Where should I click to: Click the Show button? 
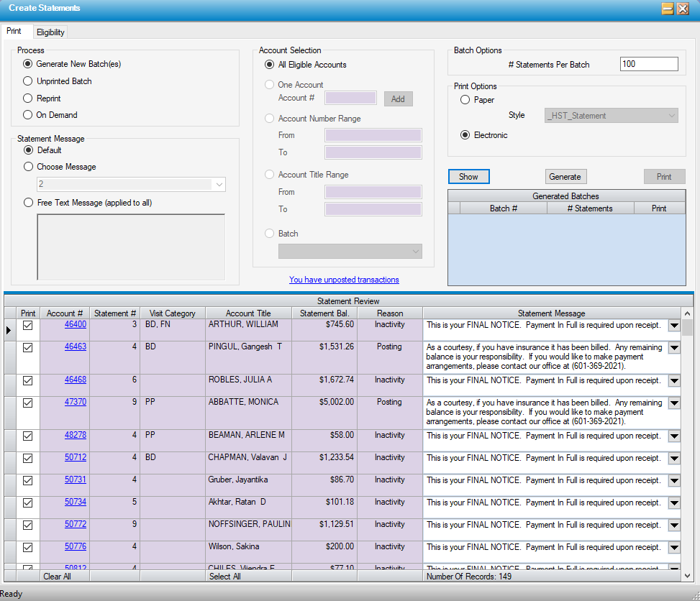tap(468, 177)
